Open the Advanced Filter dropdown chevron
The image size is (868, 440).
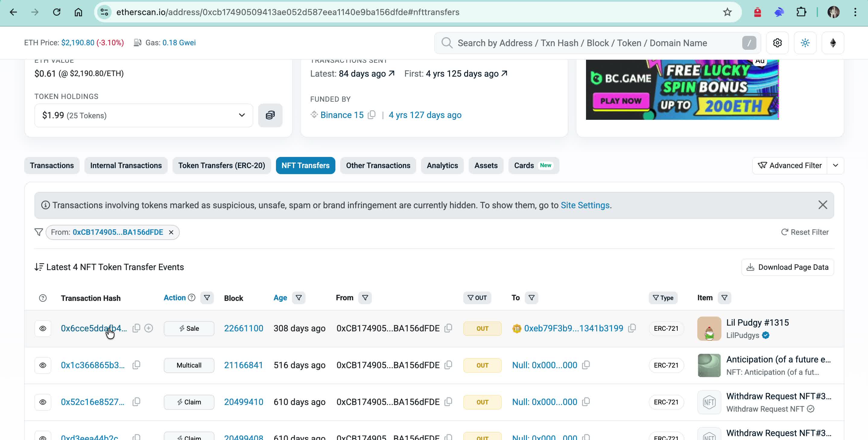tap(835, 166)
